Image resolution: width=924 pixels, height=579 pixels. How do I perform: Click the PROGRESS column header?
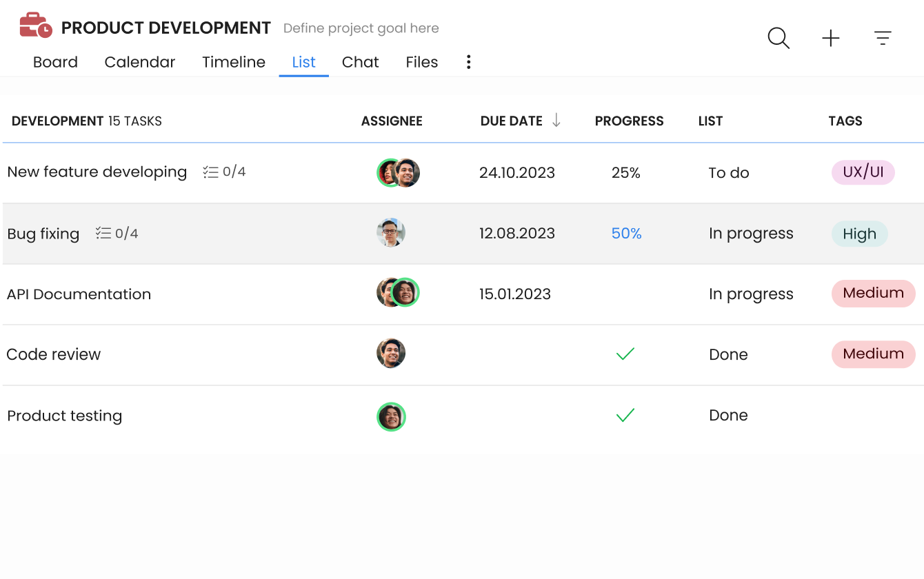click(x=630, y=121)
